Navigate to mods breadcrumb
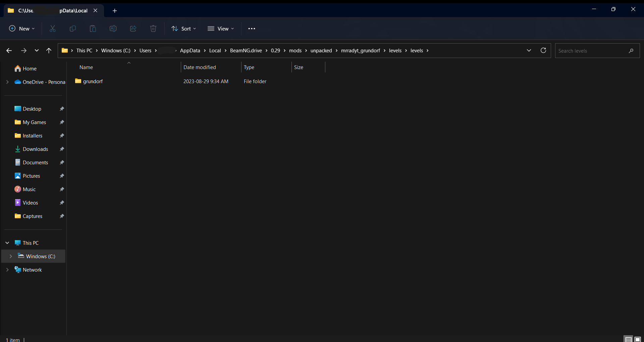The image size is (644, 342). click(x=295, y=51)
